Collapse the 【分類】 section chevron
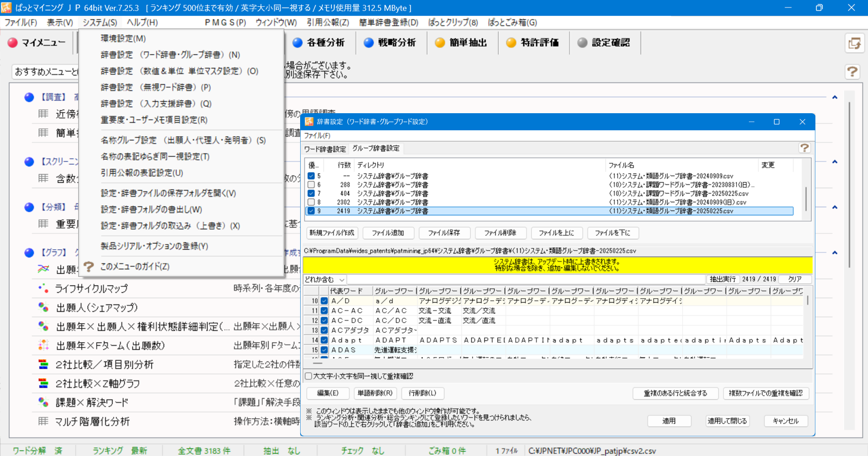 [x=835, y=207]
